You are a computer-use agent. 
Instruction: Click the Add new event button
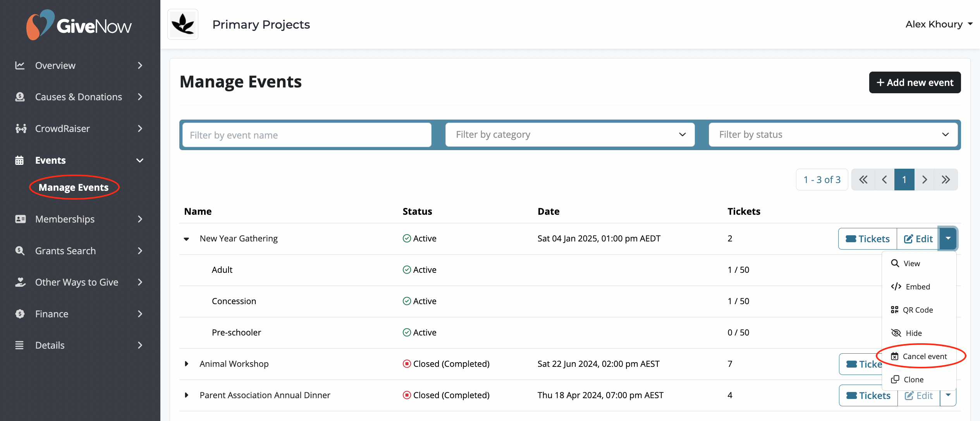click(x=915, y=82)
